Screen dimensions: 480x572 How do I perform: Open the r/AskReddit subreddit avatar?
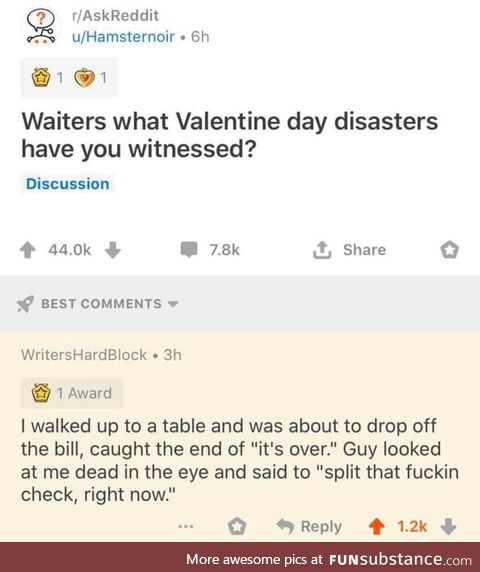pyautogui.click(x=41, y=26)
